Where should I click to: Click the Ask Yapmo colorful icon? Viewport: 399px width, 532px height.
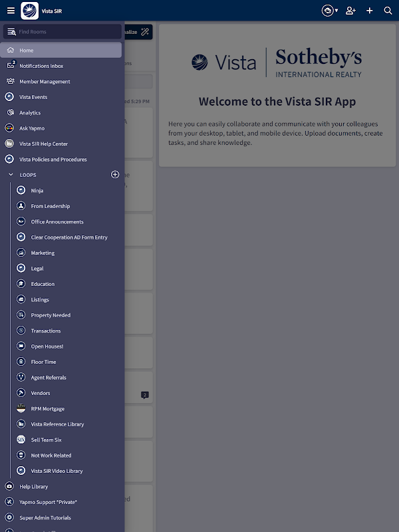(x=9, y=128)
